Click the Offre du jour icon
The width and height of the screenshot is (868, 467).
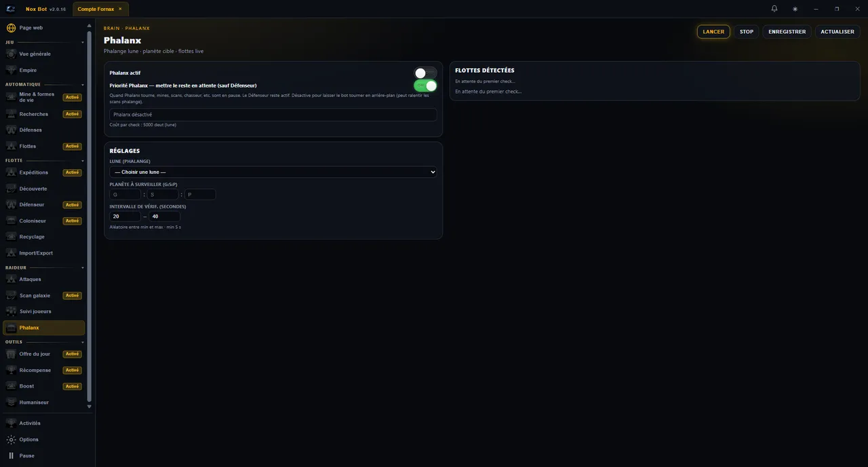(11, 354)
